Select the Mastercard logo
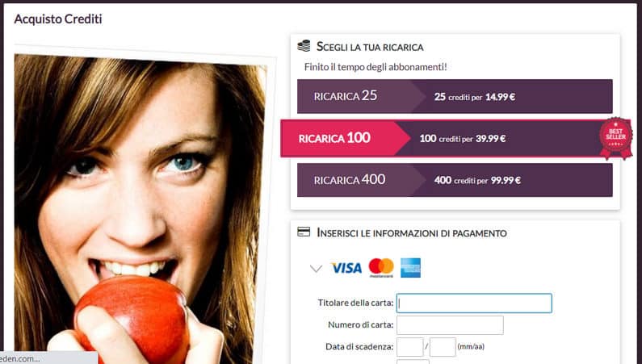642x364 pixels. (381, 268)
